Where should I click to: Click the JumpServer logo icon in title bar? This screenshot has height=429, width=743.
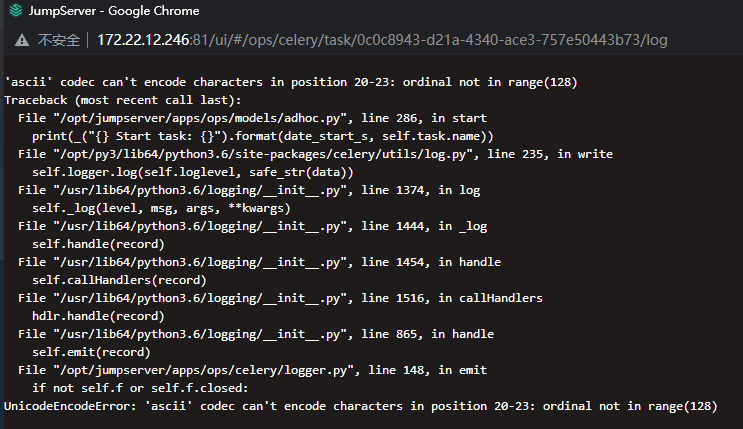[x=16, y=10]
